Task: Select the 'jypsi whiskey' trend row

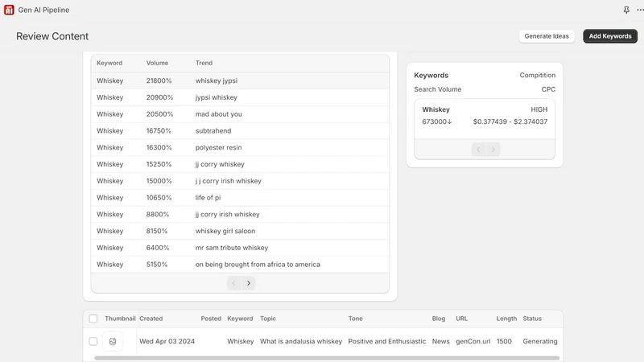Action: point(240,97)
